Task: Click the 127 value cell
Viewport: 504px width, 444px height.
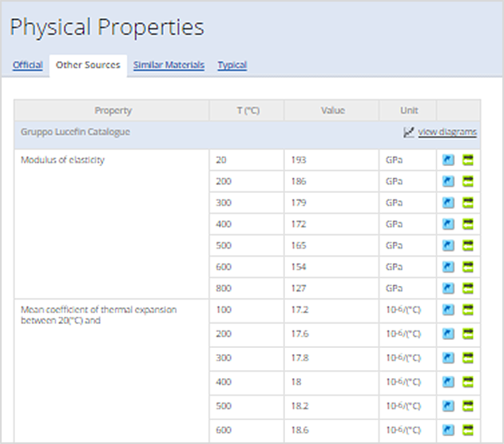Action: pyautogui.click(x=332, y=288)
